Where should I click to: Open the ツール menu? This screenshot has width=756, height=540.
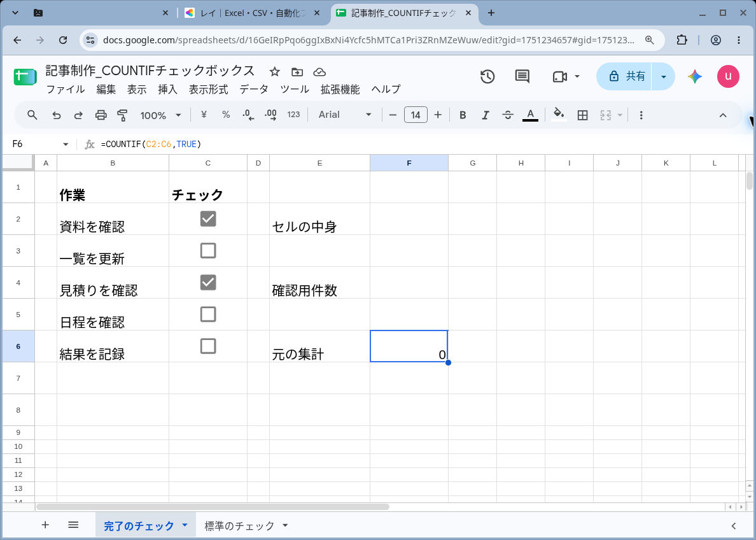pyautogui.click(x=295, y=89)
